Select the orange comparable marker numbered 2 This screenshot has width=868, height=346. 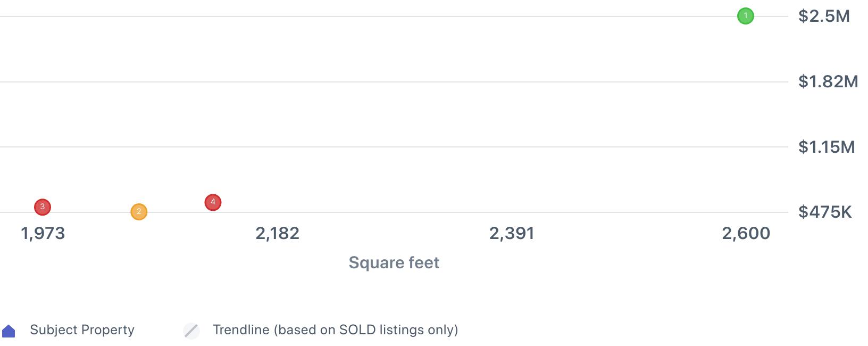click(139, 212)
